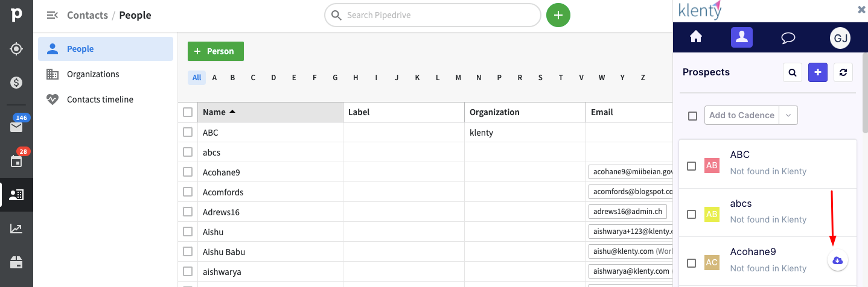Open the Mail inbox icon

click(16, 127)
